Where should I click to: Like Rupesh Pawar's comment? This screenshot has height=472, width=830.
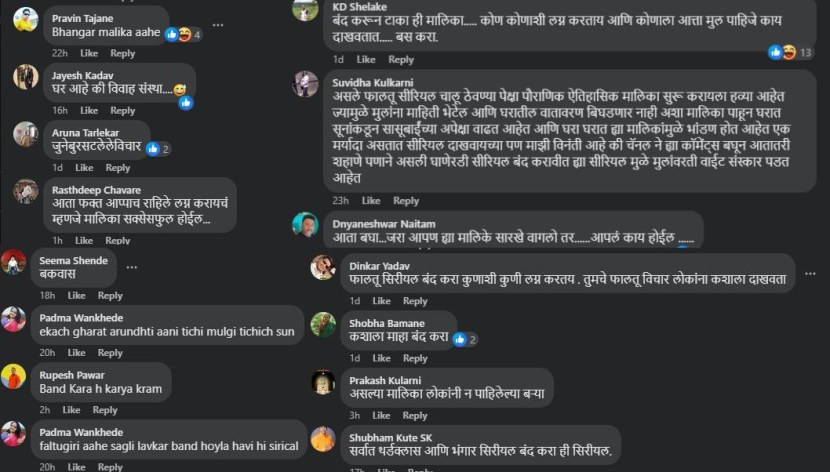click(x=71, y=410)
